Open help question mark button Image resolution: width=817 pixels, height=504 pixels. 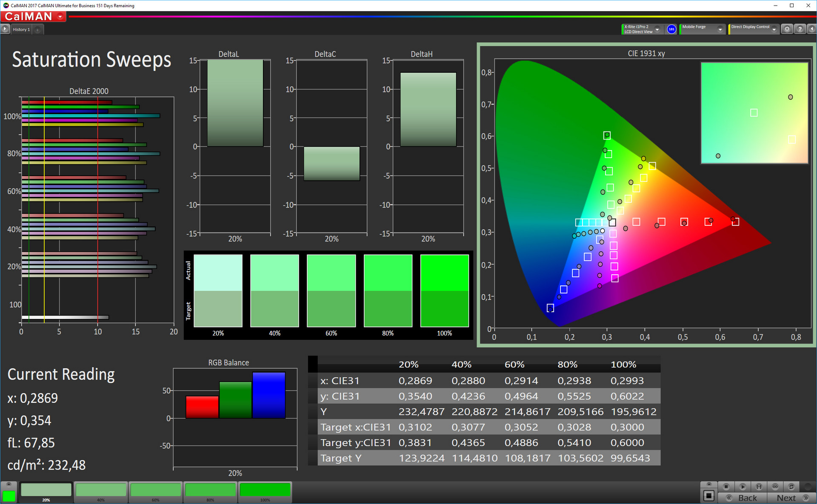tap(800, 29)
